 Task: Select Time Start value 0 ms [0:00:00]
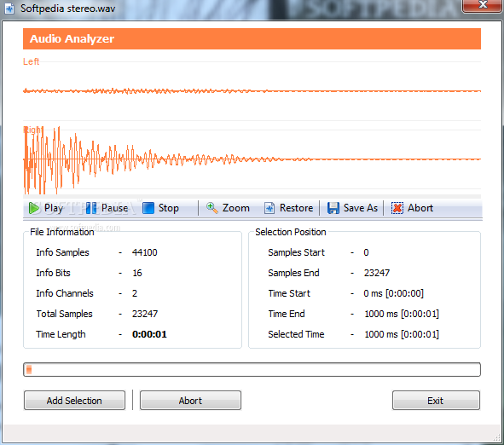[394, 293]
